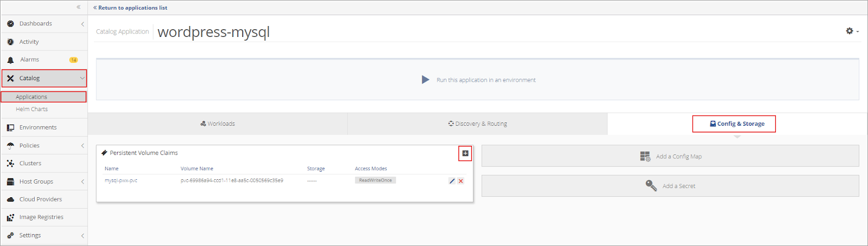Expand the Host Groups submenu chevron
The image size is (868, 246).
(x=82, y=182)
